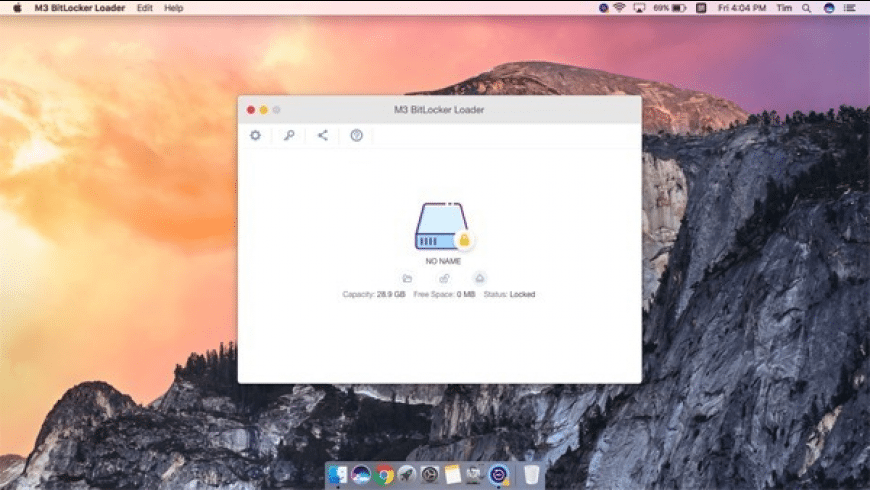Click the share icon in the toolbar
Screen dimensions: 870x490
pos(322,135)
